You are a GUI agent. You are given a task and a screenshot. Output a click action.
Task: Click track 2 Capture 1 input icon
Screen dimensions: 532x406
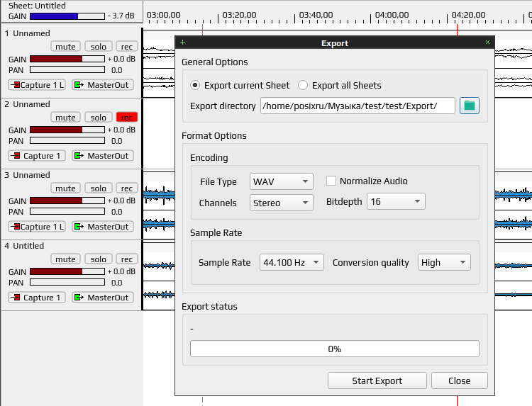(x=16, y=156)
